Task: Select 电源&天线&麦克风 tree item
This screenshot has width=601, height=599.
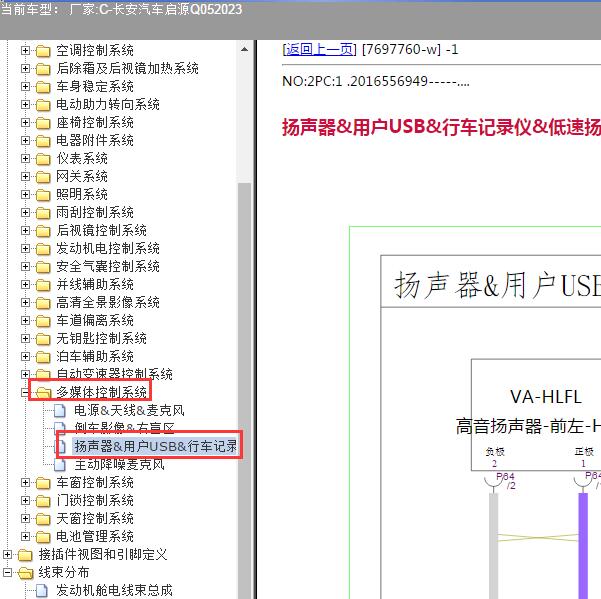Action: click(x=129, y=410)
